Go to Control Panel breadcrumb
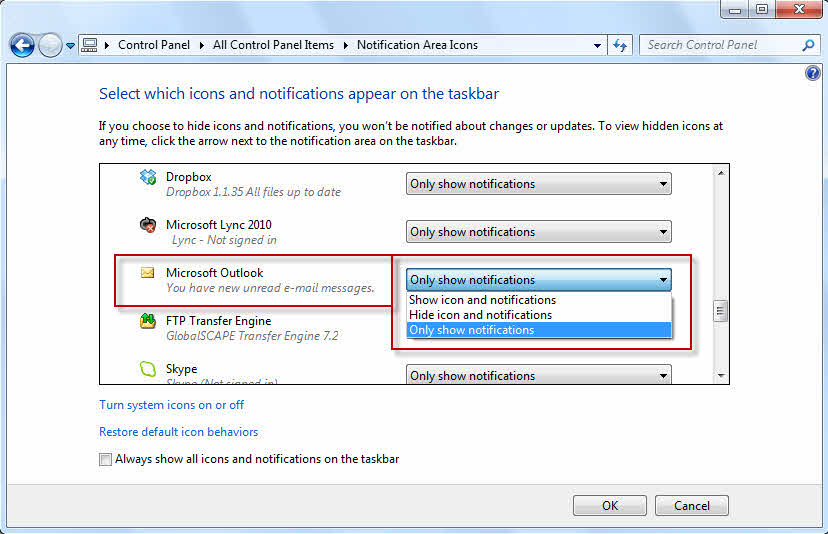The image size is (828, 534). tap(154, 45)
